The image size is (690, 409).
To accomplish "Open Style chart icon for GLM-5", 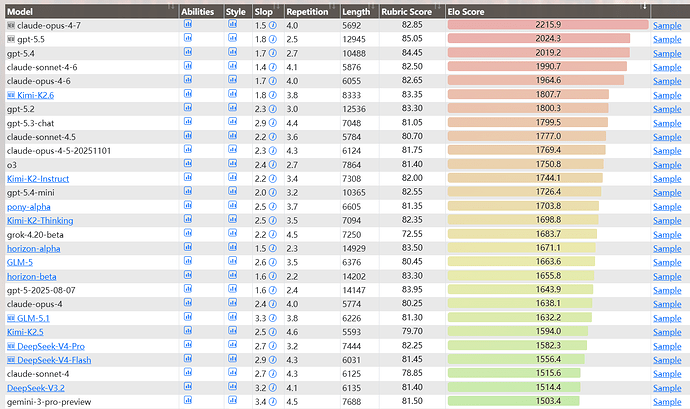I will 232,261.
